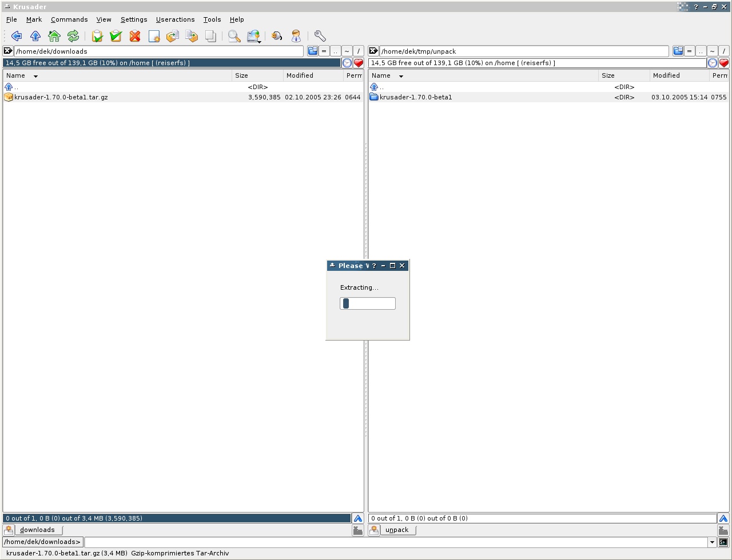Open the Mark menu
The height and width of the screenshot is (560, 732).
34,19
